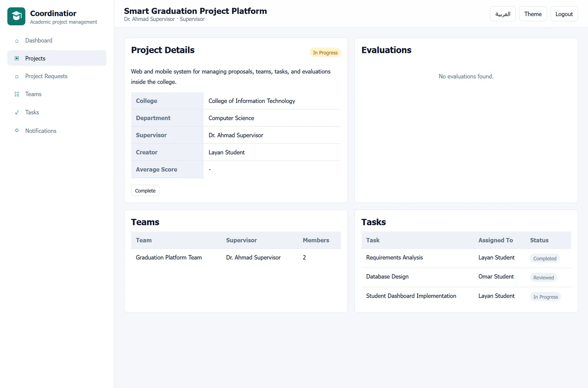This screenshot has width=588, height=388.
Task: Click members count '2' cell
Action: 304,258
